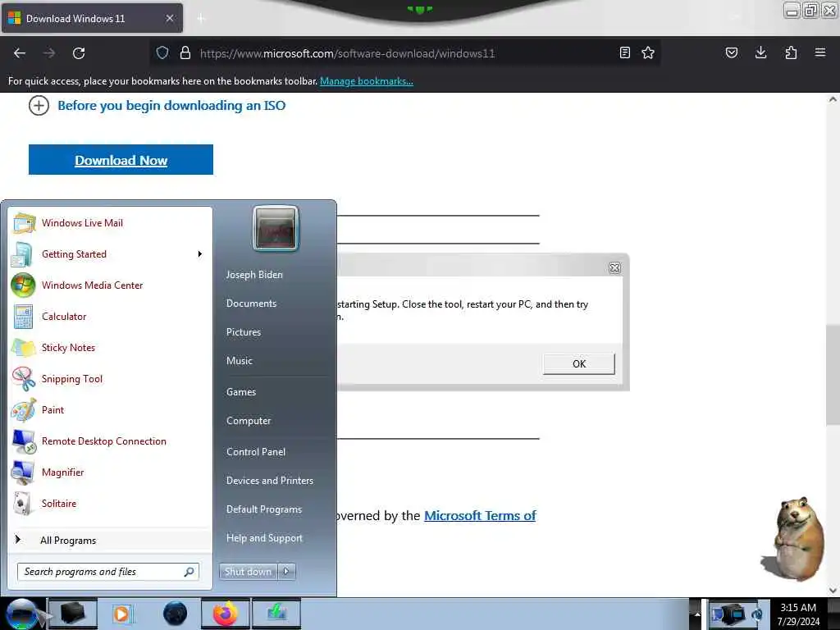Screen dimensions: 840x630
Task: Click the browser Forward arrow
Action: (48, 53)
